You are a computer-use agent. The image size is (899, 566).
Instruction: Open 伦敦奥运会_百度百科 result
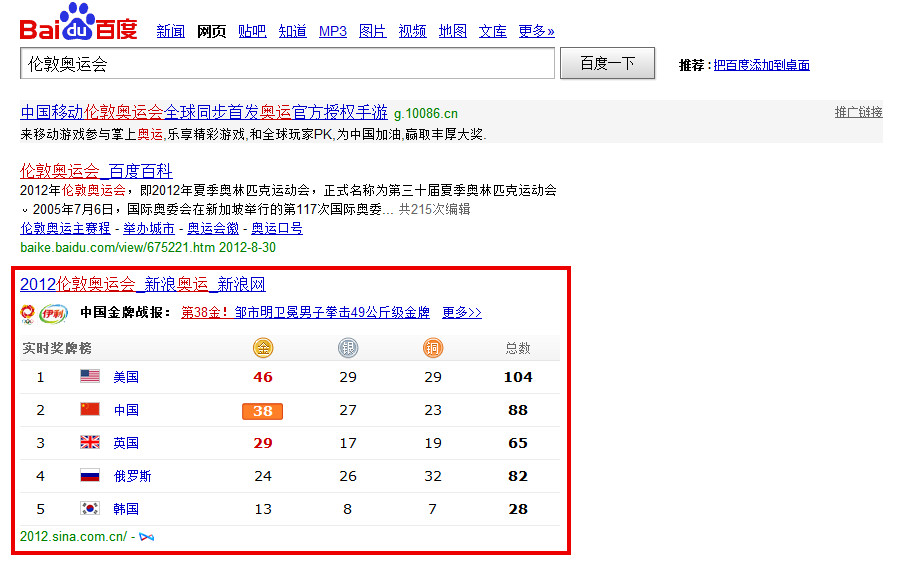pyautogui.click(x=96, y=171)
